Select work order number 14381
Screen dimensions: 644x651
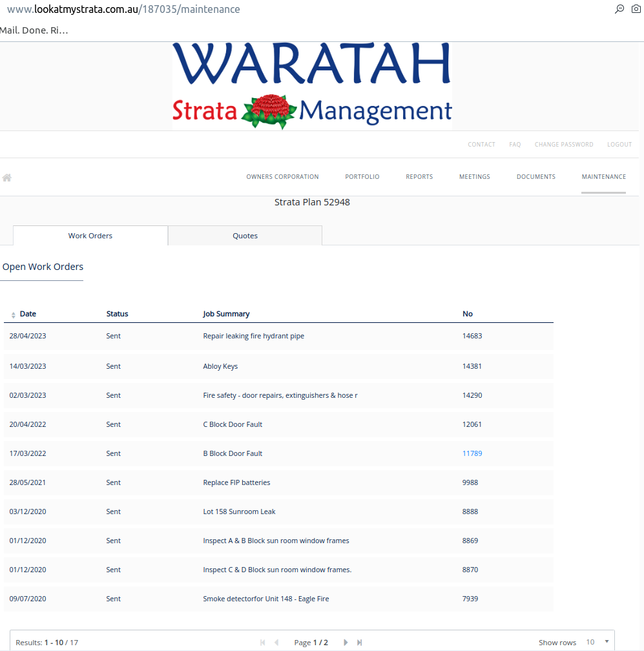472,366
